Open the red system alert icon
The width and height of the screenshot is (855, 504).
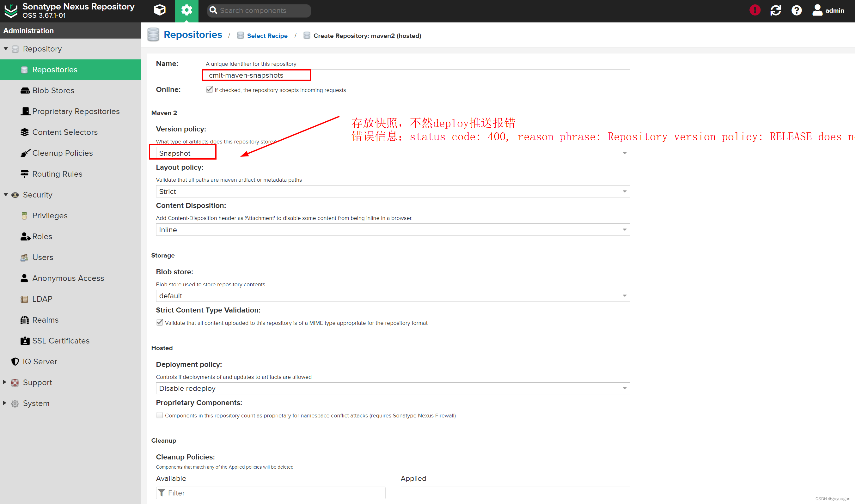coord(754,10)
